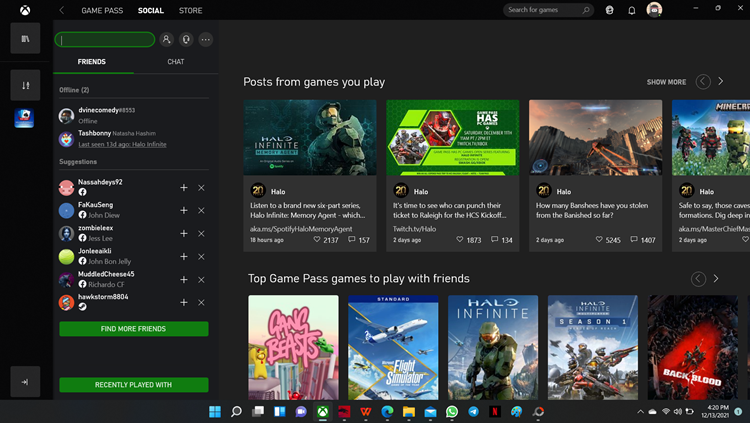Open WhatsApp from taskbar

coord(452,412)
